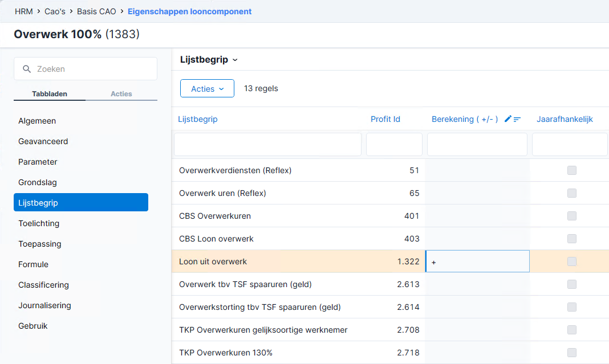Switch to the Acties tab in sidebar

pos(121,94)
